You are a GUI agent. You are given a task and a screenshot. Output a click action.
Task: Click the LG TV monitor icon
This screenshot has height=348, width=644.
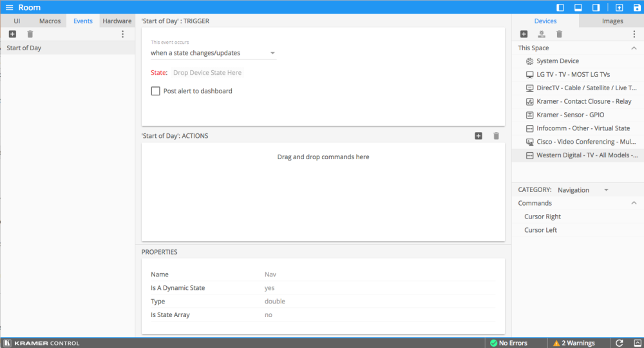pyautogui.click(x=530, y=75)
